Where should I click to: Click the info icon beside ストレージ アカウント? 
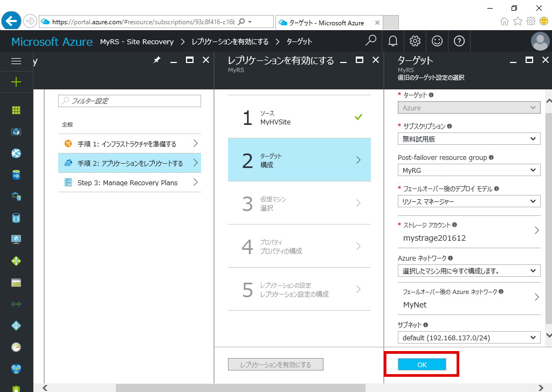point(454,225)
